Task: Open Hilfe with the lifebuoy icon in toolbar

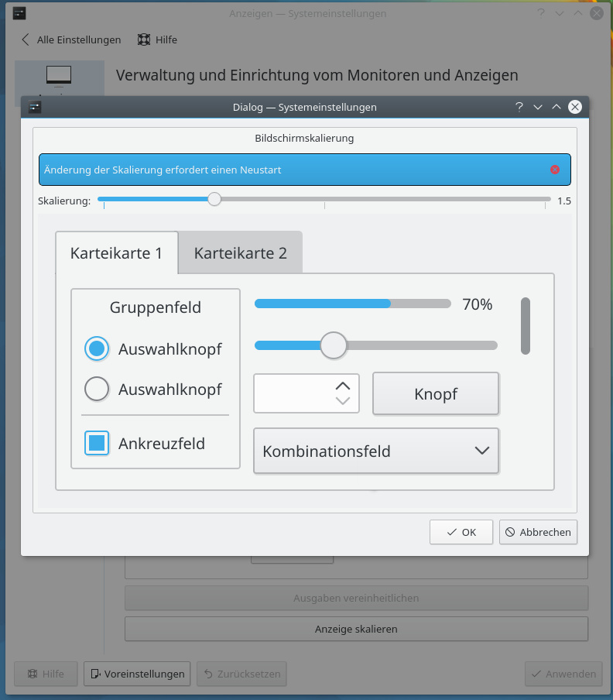Action: 144,39
